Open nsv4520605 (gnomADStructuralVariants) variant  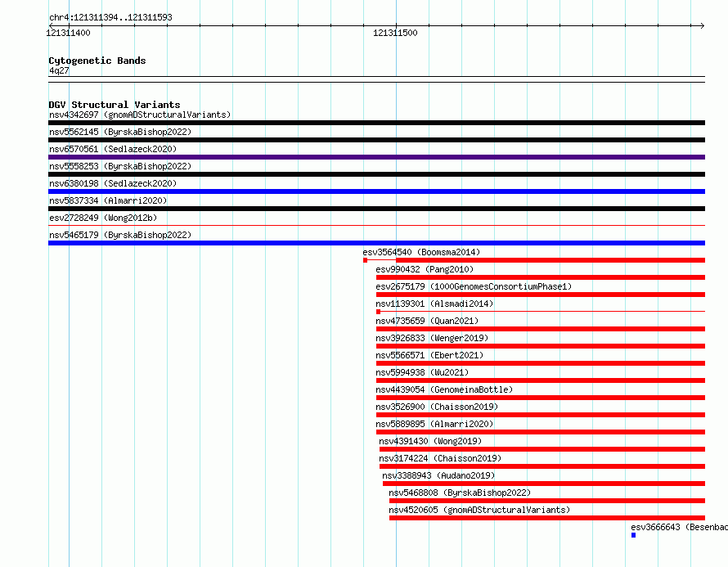(479, 510)
